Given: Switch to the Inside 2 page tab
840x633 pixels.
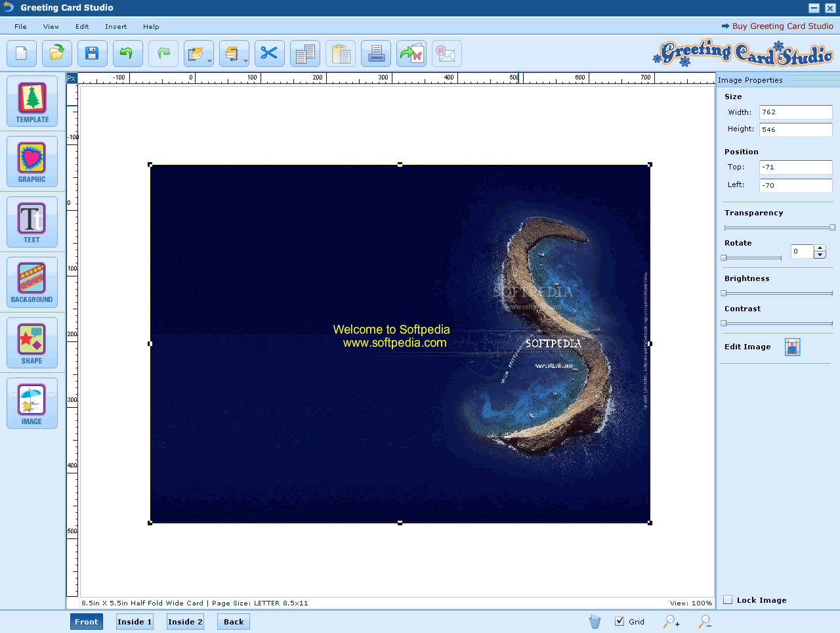Looking at the screenshot, I should (185, 622).
